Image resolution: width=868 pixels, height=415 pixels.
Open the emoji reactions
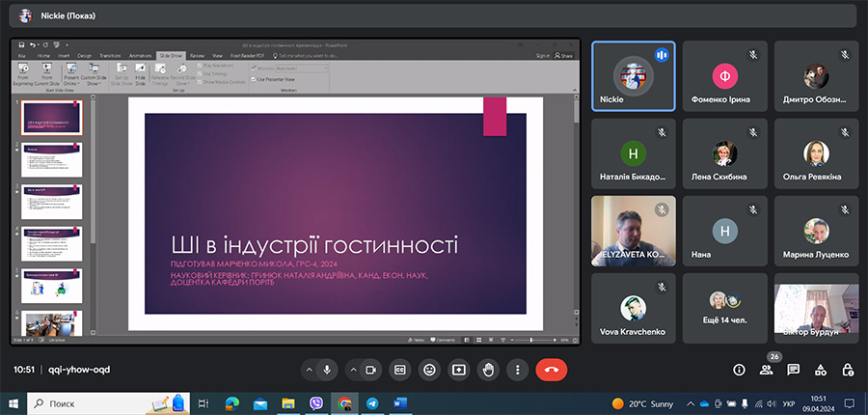[430, 370]
